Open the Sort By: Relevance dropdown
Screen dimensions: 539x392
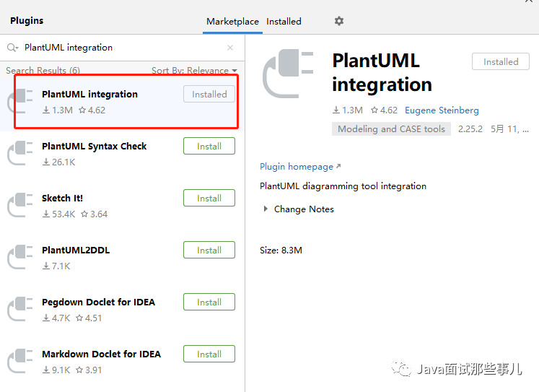194,71
